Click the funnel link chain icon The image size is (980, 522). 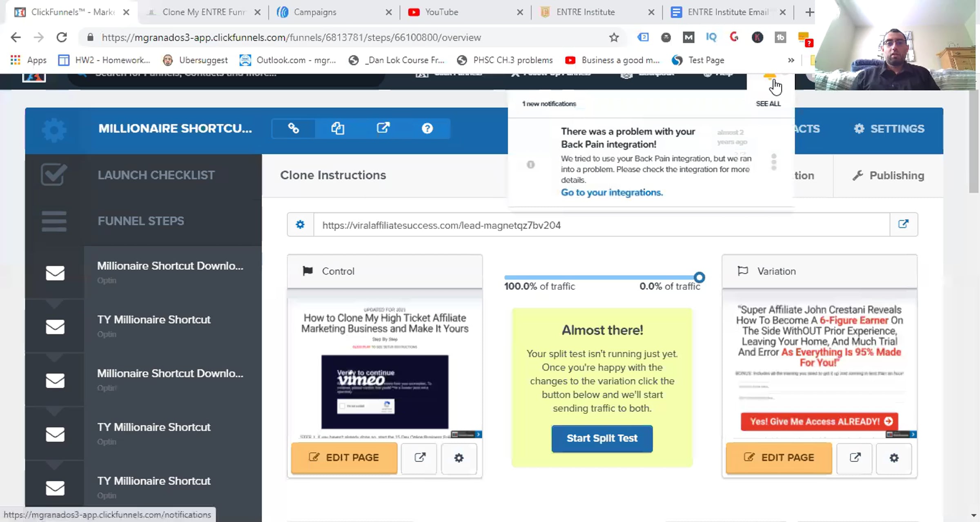tap(294, 129)
